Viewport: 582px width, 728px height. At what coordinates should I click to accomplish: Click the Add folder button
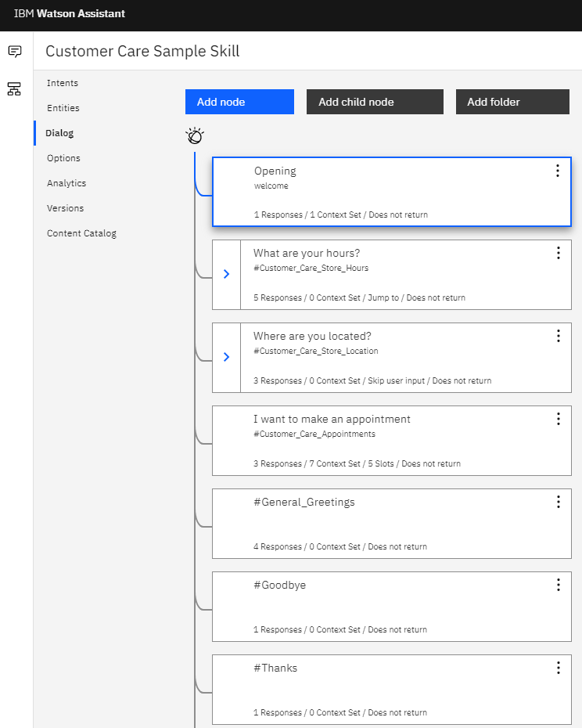tap(512, 102)
